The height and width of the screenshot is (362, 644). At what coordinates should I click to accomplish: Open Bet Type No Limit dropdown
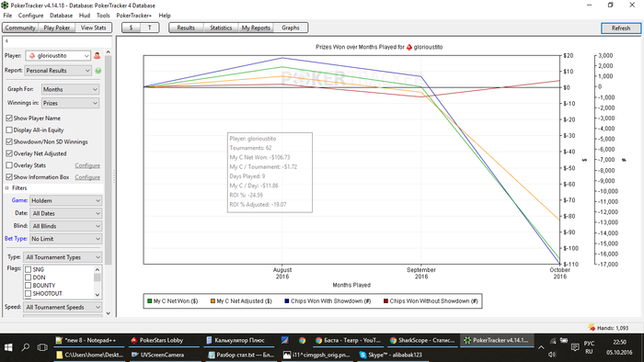pyautogui.click(x=65, y=239)
